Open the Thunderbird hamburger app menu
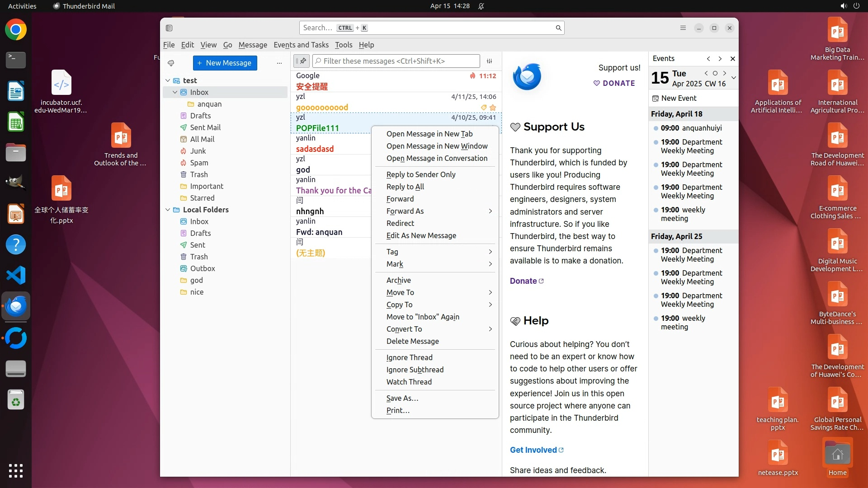Image resolution: width=868 pixels, height=488 pixels. [x=683, y=28]
